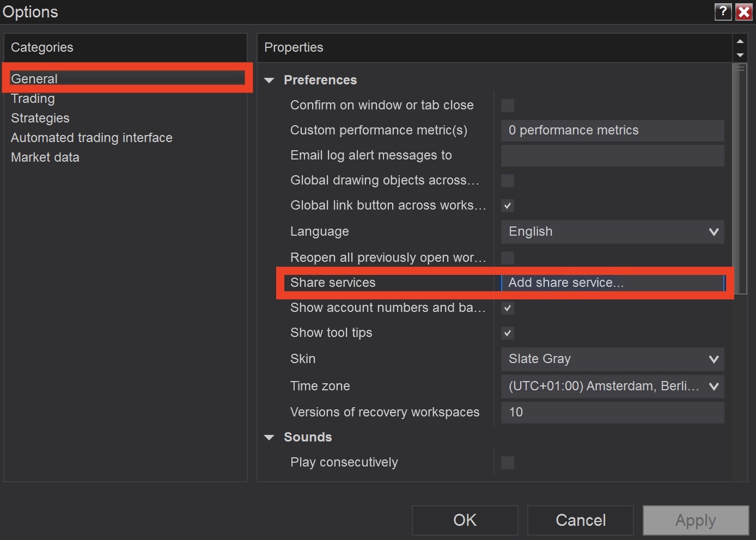The height and width of the screenshot is (540, 756).
Task: Open the Language dropdown
Action: [x=612, y=232]
